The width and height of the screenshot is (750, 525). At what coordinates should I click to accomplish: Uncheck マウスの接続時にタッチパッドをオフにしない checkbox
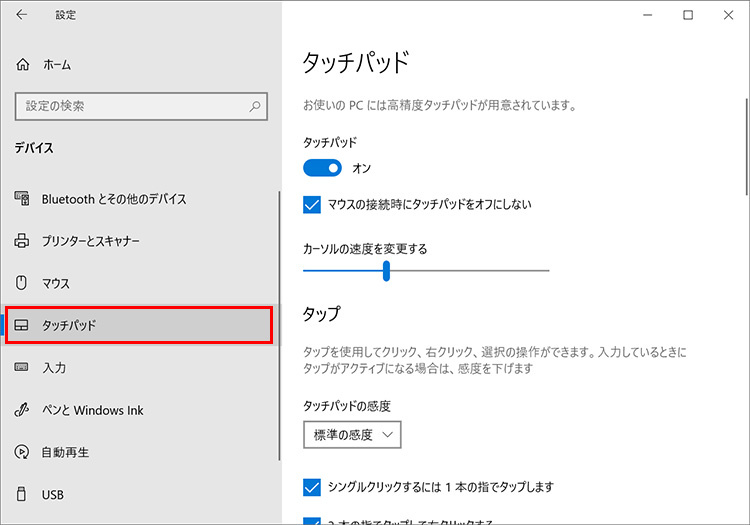coord(311,205)
